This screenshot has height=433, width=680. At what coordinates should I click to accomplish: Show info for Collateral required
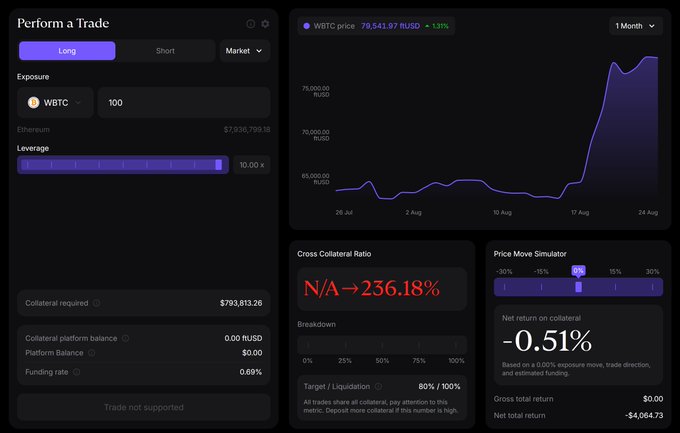tap(97, 303)
